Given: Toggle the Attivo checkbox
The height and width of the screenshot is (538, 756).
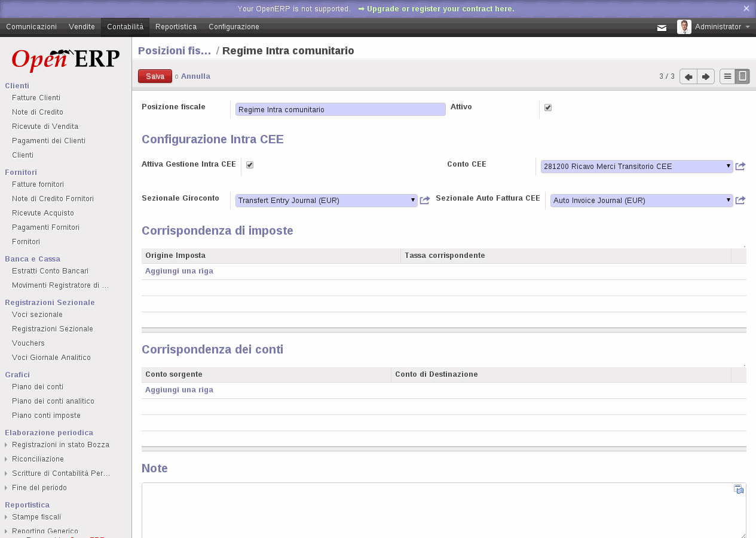Looking at the screenshot, I should point(548,107).
